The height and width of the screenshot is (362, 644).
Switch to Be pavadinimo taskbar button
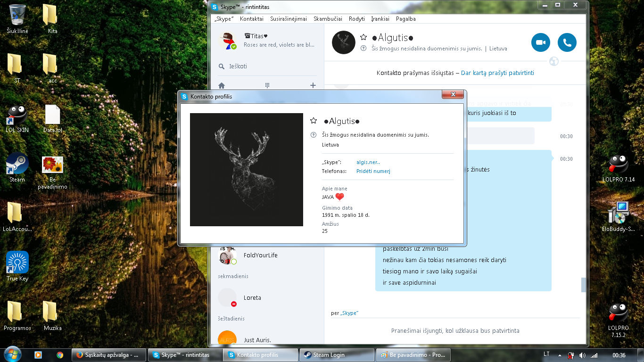tap(413, 355)
